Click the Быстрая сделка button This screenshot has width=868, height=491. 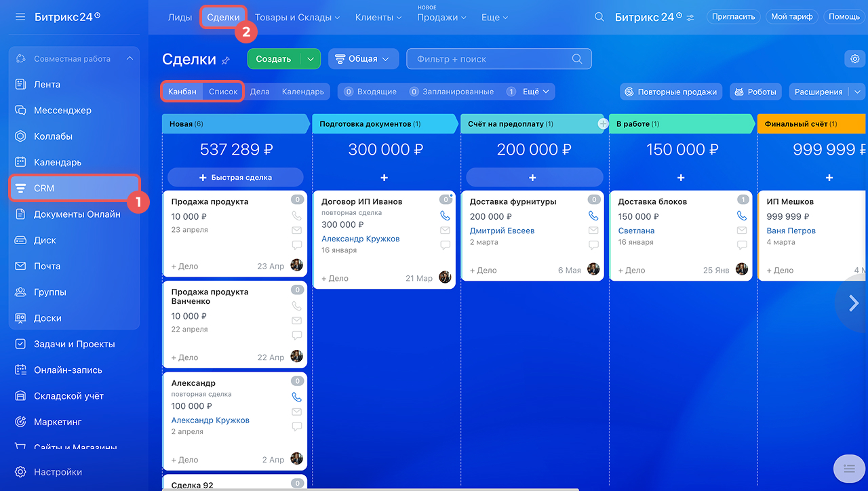235,177
